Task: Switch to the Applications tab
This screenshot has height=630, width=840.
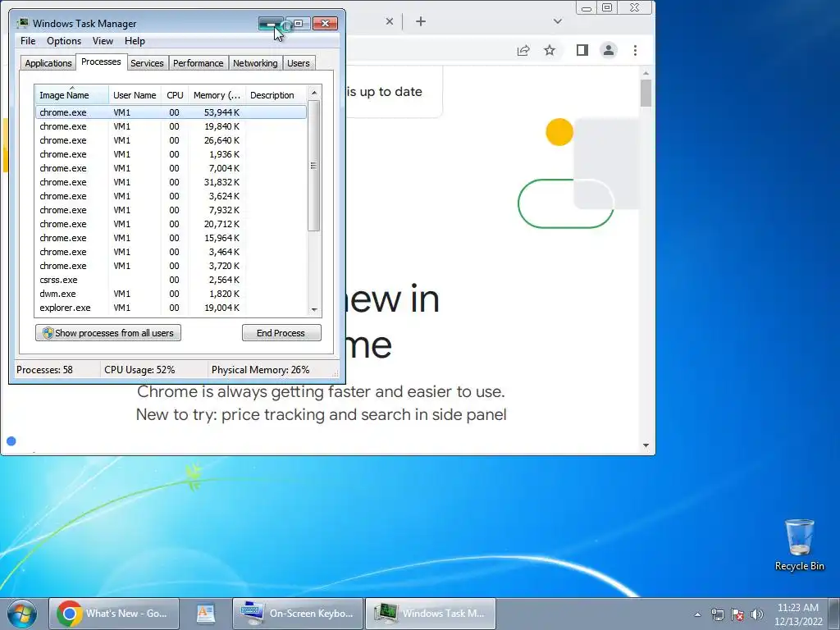Action: click(x=48, y=63)
